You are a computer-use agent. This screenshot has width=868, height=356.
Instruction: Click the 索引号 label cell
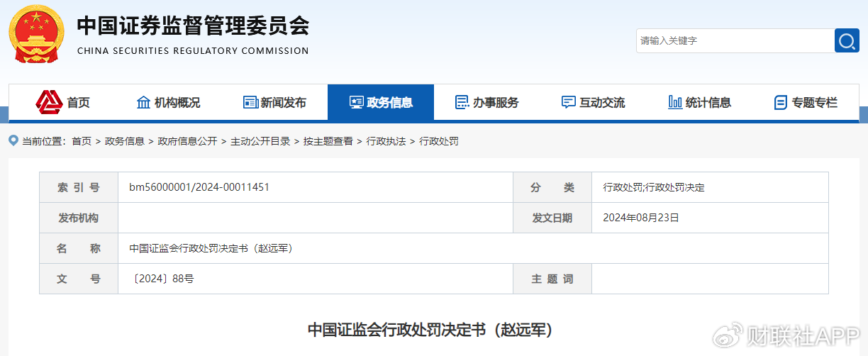coord(79,187)
